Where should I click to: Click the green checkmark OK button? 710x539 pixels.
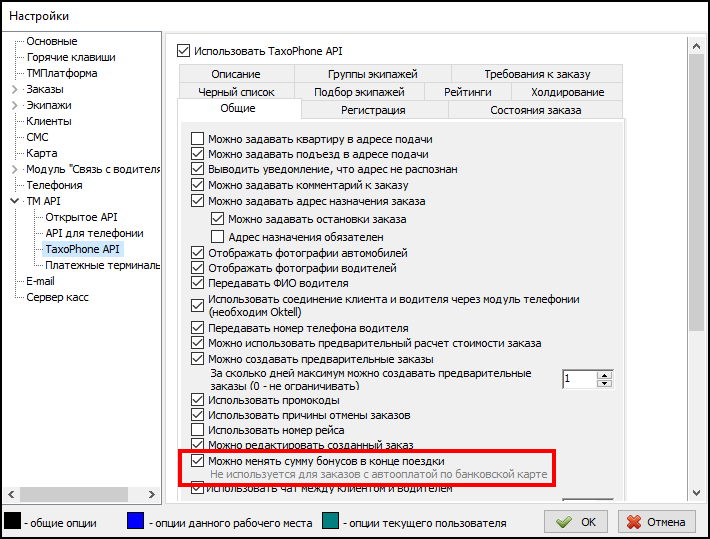pos(577,522)
